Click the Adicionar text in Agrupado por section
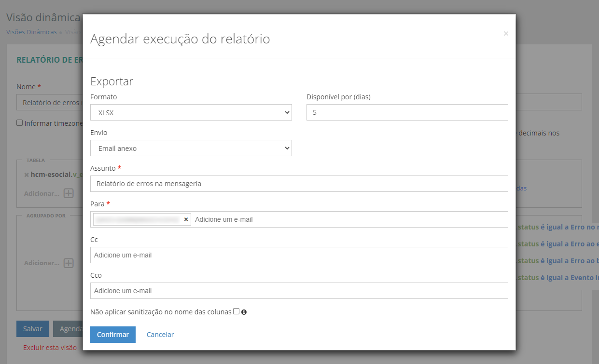 click(42, 263)
